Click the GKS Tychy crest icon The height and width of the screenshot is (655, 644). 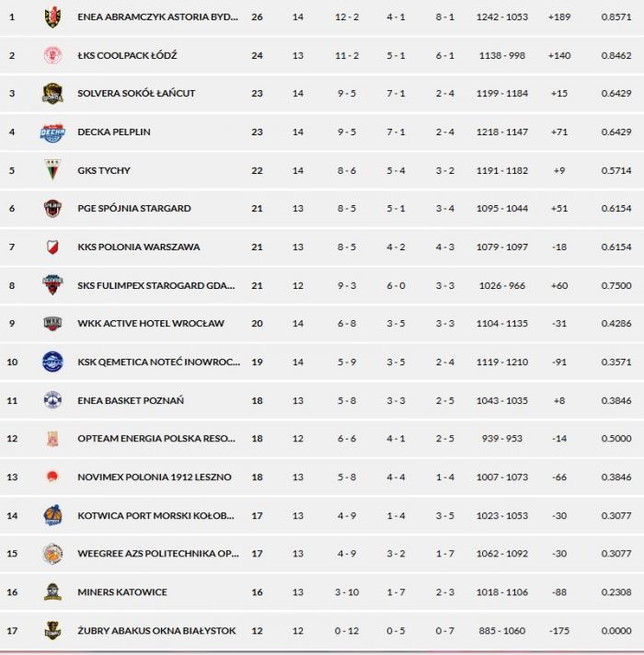[x=52, y=170]
